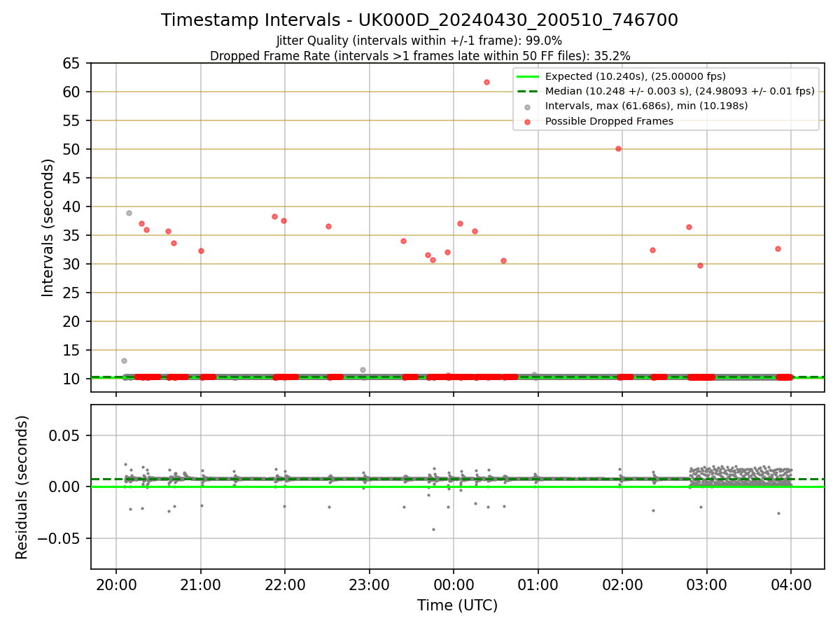Click the Intervals (seconds) y-axis label
This screenshot has width=840, height=630.
[48, 227]
